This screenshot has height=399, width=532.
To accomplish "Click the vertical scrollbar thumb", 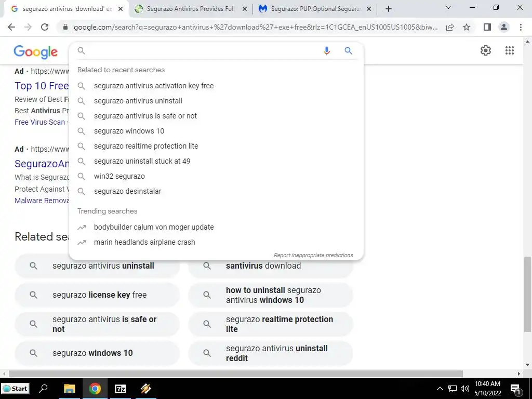I will [x=527, y=294].
